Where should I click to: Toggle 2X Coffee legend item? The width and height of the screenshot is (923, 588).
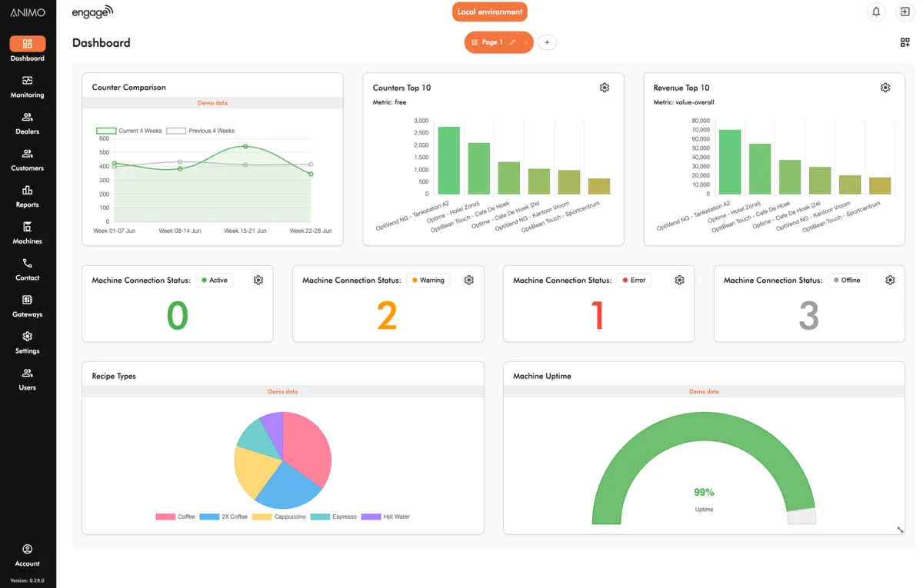[x=224, y=517]
